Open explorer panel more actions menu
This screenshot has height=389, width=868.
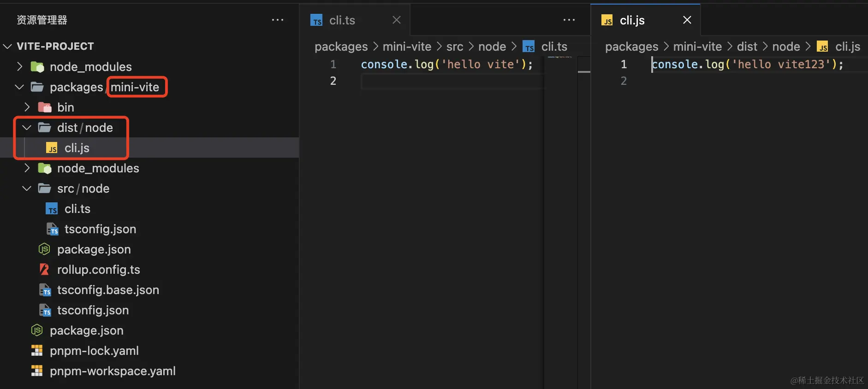278,20
